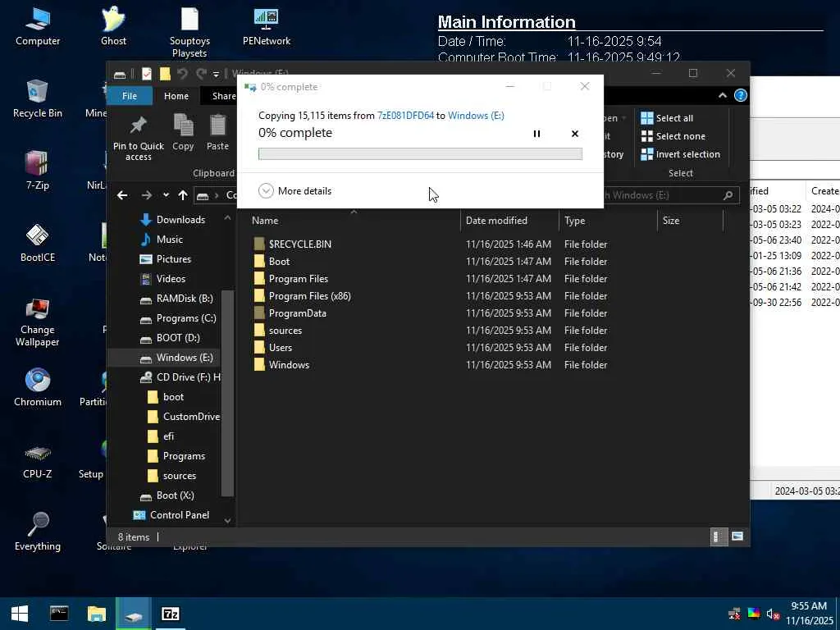Sort by the Type column header
840x630 pixels.
coord(574,220)
